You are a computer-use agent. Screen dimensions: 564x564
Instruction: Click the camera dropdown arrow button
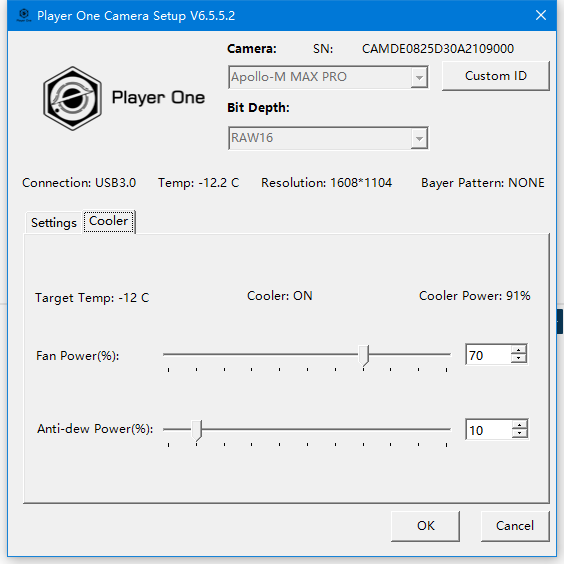point(419,77)
